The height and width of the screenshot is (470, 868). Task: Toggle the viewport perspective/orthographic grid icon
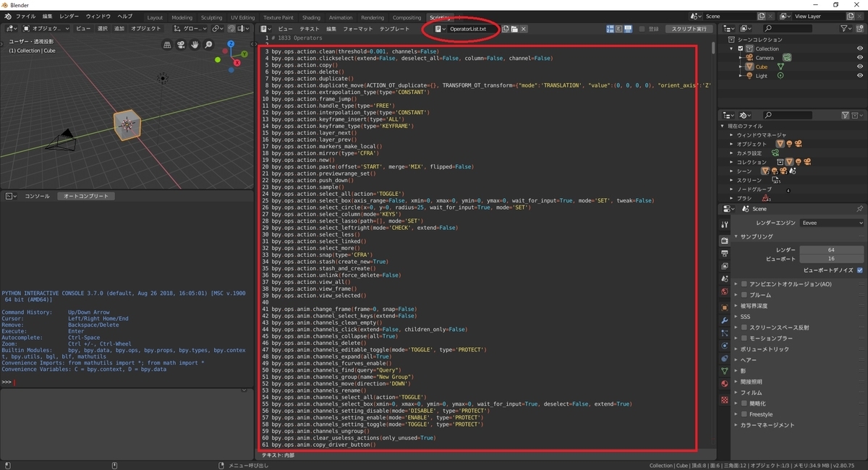[x=168, y=44]
